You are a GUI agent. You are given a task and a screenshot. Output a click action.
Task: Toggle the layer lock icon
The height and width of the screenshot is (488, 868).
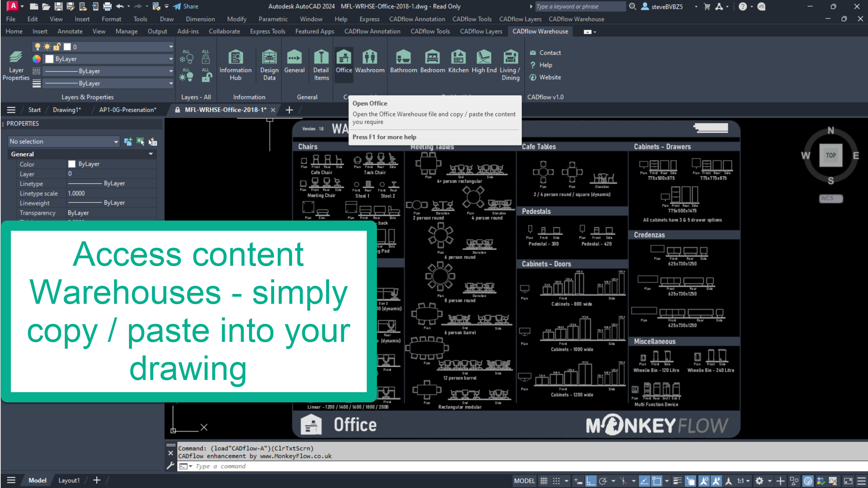pyautogui.click(x=57, y=47)
